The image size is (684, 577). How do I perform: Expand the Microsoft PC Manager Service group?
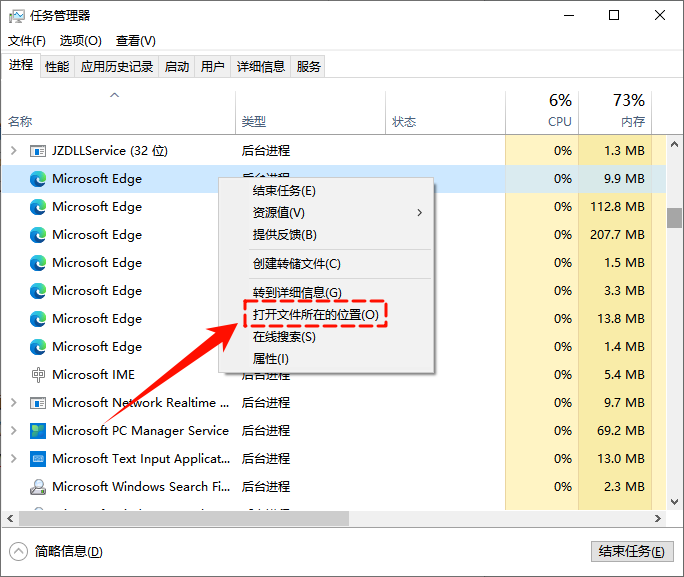13,431
